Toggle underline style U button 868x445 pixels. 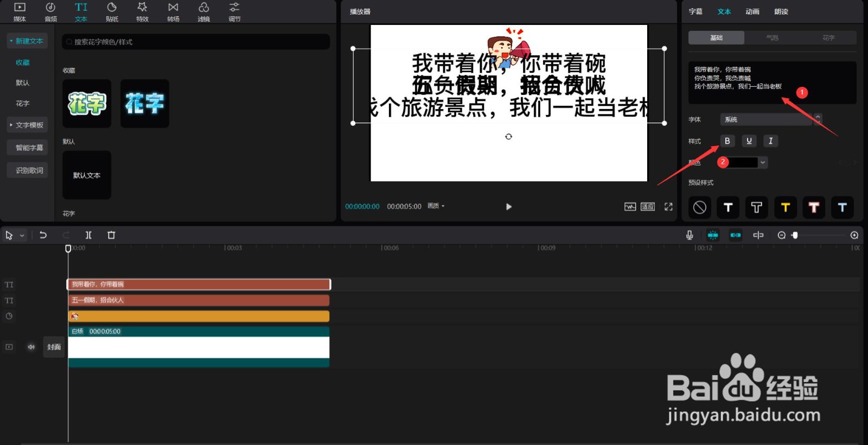[749, 141]
